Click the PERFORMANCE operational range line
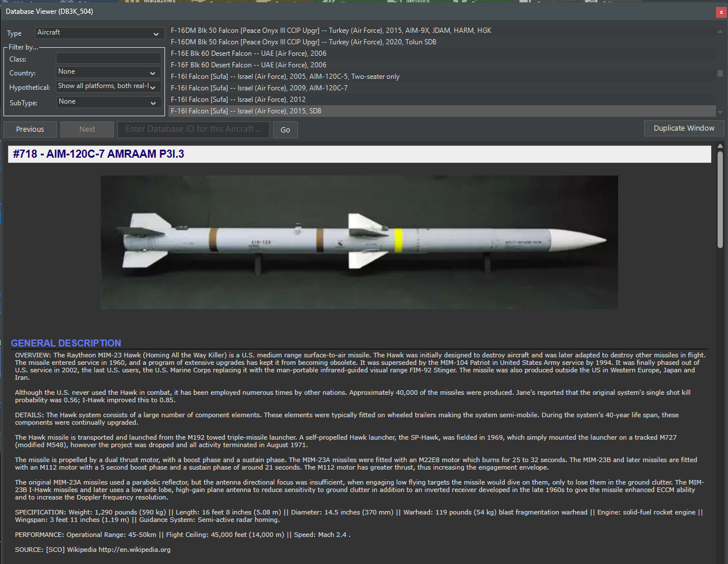 click(183, 535)
